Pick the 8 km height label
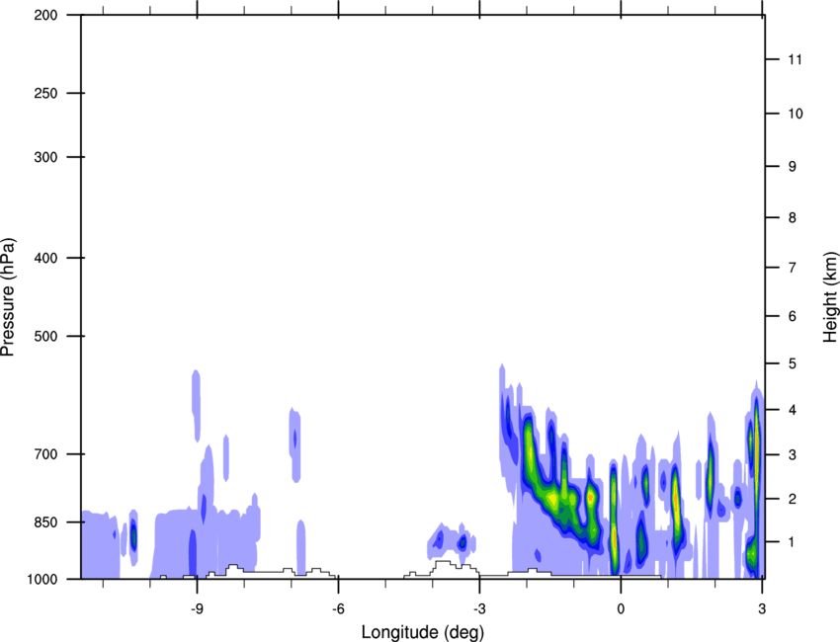This screenshot has height=642, width=840. click(793, 218)
